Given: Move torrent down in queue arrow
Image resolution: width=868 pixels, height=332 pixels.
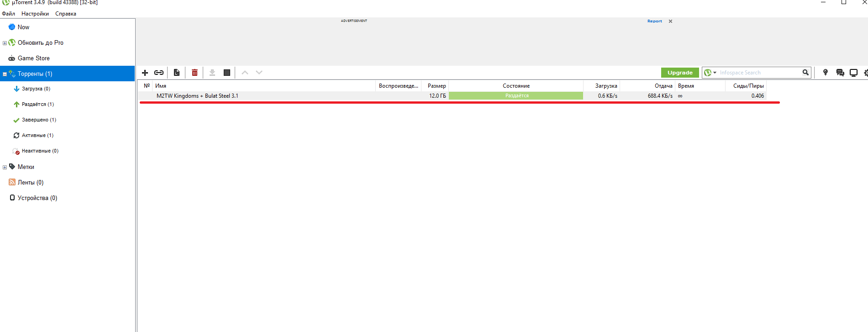Looking at the screenshot, I should coord(259,73).
